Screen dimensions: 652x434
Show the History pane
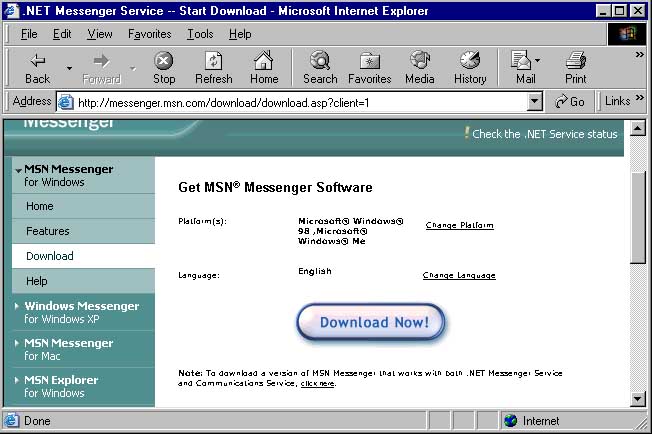click(470, 68)
